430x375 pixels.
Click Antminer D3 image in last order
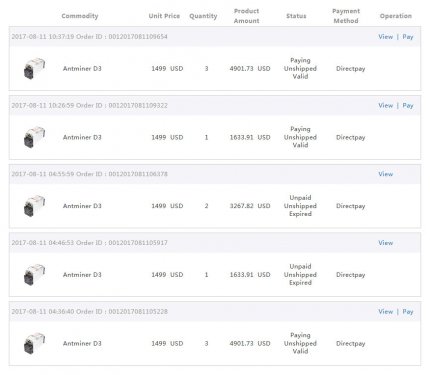[34, 343]
